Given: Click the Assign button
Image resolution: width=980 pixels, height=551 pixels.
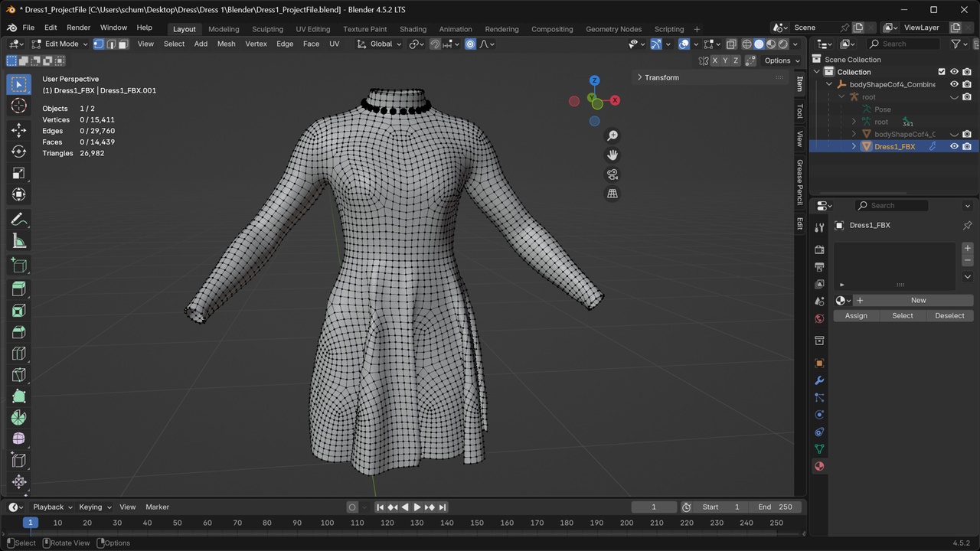Looking at the screenshot, I should pyautogui.click(x=856, y=316).
